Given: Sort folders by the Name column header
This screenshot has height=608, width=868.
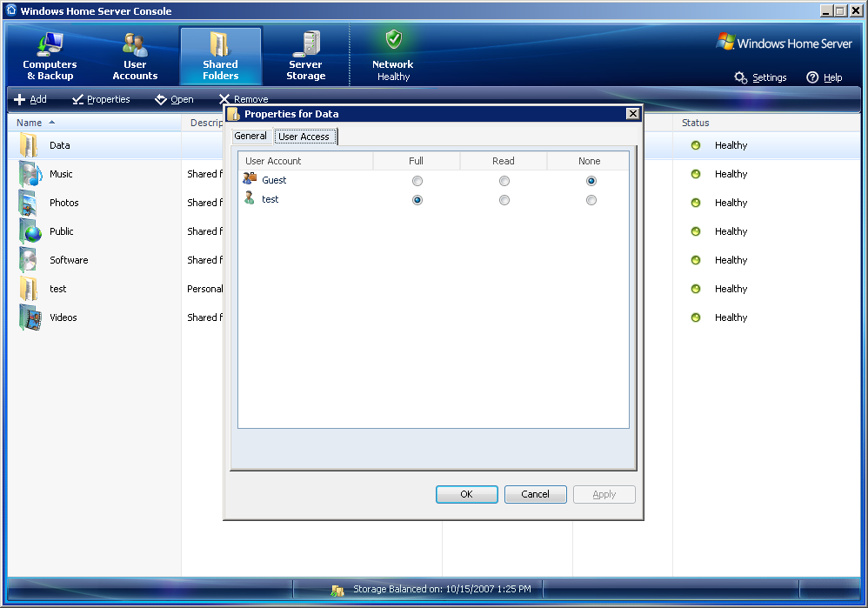Looking at the screenshot, I should [94, 123].
